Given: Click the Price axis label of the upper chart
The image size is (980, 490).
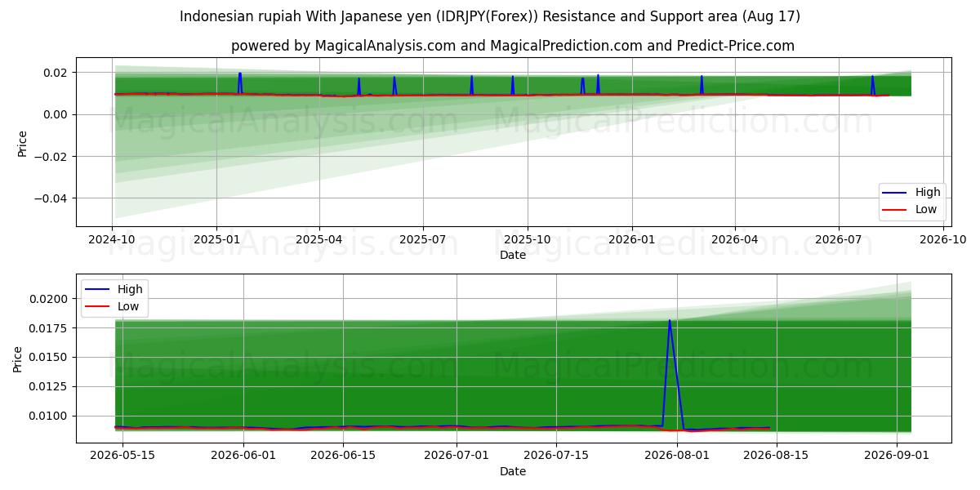Looking at the screenshot, I should (22, 143).
